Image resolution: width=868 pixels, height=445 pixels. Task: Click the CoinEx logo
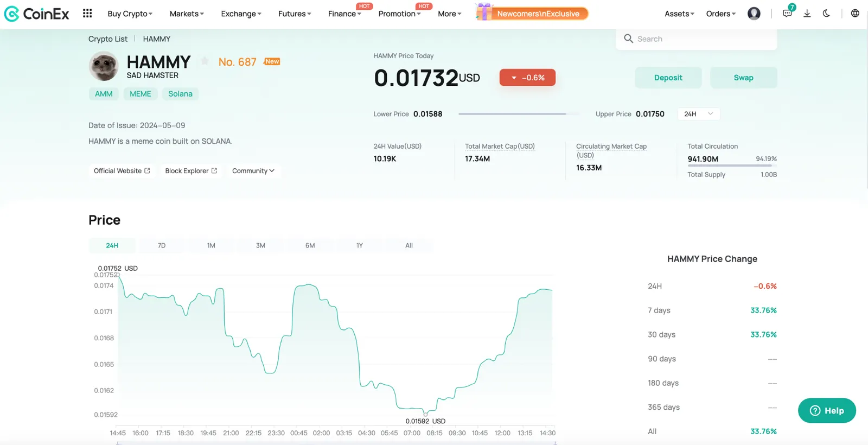pos(37,14)
